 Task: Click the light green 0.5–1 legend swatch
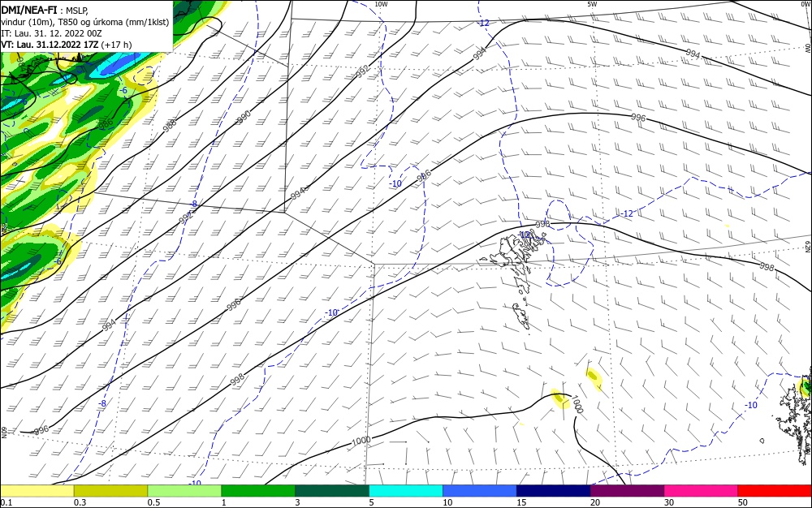184,491
